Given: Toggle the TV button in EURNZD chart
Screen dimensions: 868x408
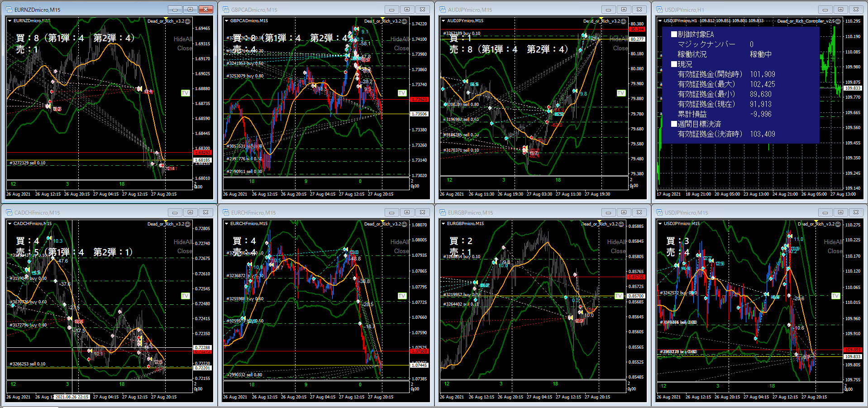Looking at the screenshot, I should [x=185, y=93].
